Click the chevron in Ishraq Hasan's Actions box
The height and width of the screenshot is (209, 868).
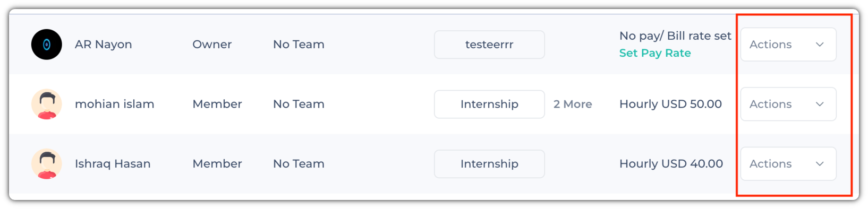click(x=820, y=164)
